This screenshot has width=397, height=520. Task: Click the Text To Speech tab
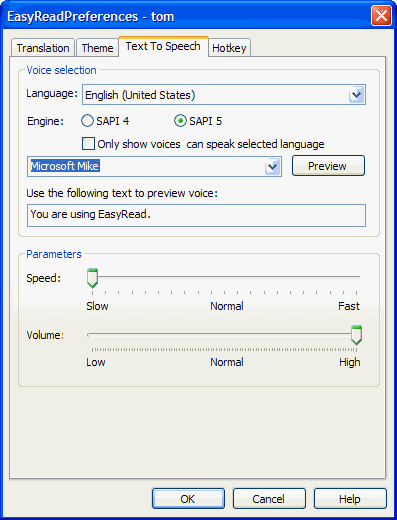point(163,46)
